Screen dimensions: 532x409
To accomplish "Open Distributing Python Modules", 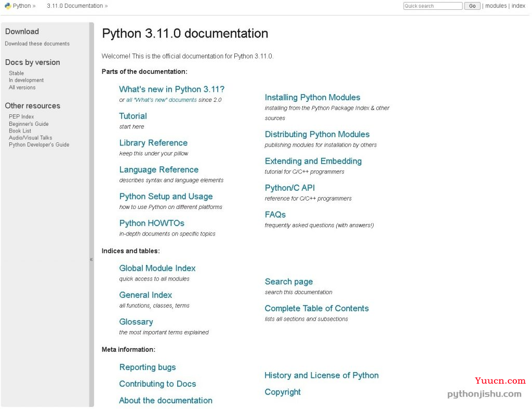I will click(x=317, y=135).
